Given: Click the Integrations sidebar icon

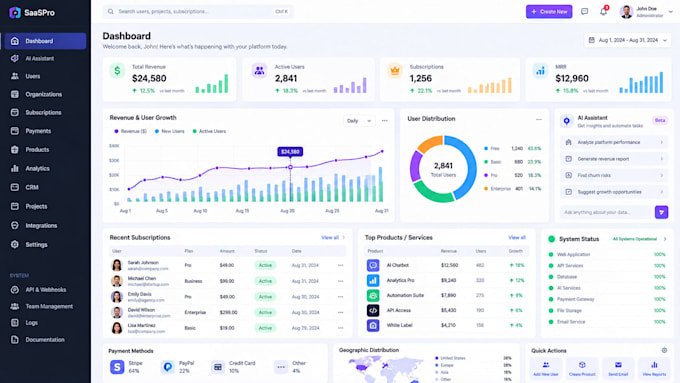Looking at the screenshot, I should 15,226.
